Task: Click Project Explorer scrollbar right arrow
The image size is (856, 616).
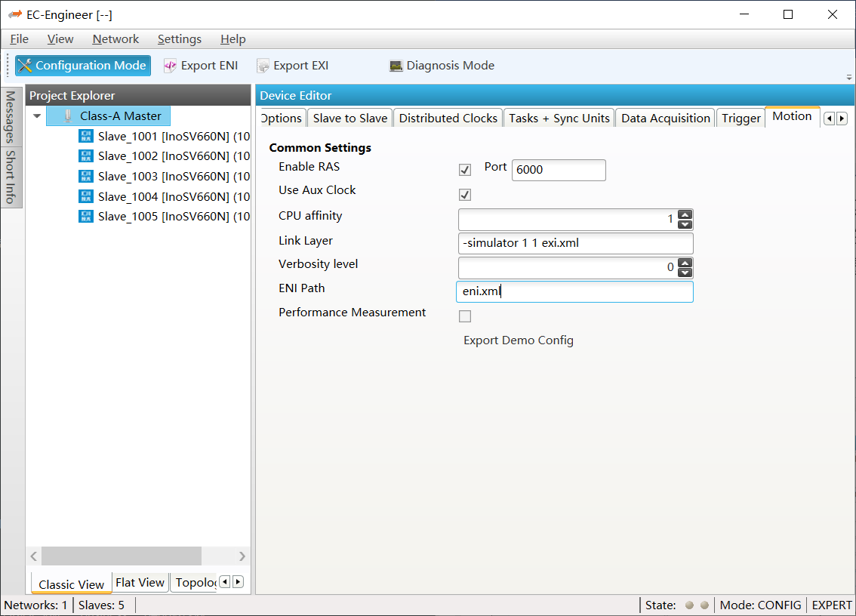Action: click(242, 556)
